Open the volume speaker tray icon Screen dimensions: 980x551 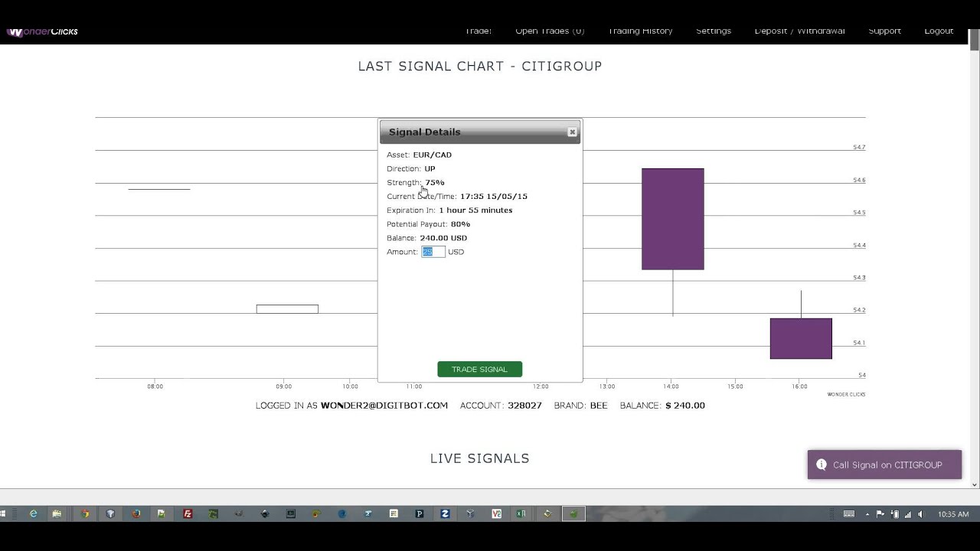920,514
